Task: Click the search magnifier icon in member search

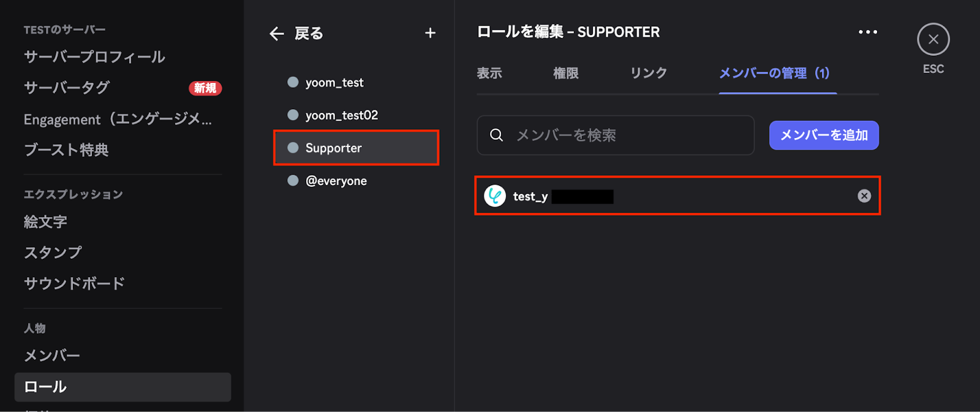Action: 497,135
